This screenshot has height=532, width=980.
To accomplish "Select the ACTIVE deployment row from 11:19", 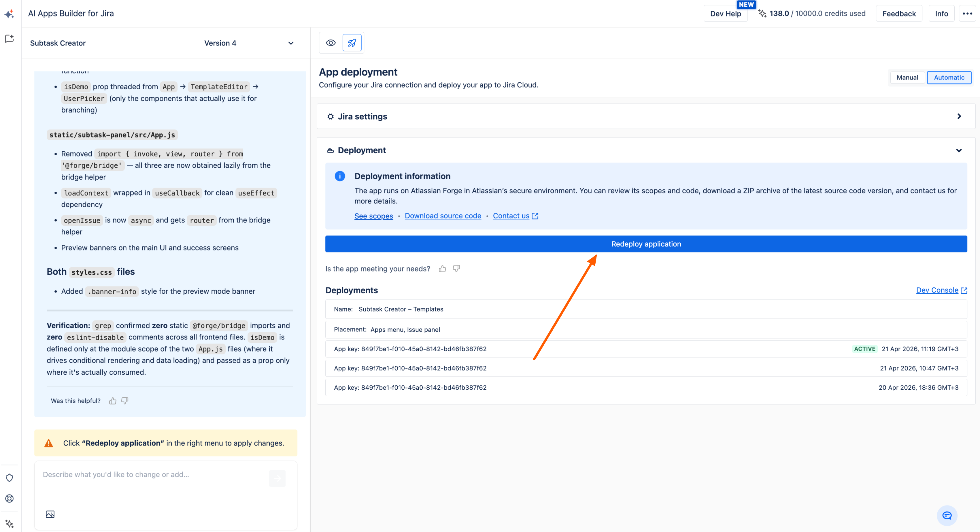I will tap(646, 349).
